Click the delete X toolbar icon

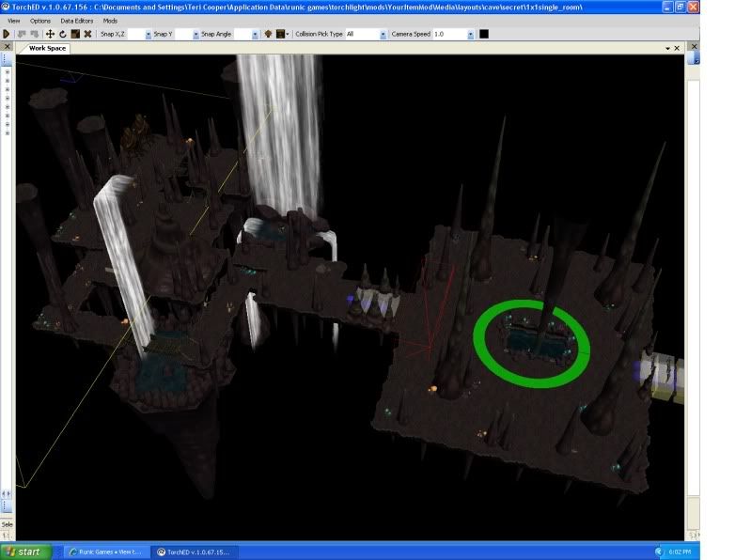pyautogui.click(x=87, y=34)
